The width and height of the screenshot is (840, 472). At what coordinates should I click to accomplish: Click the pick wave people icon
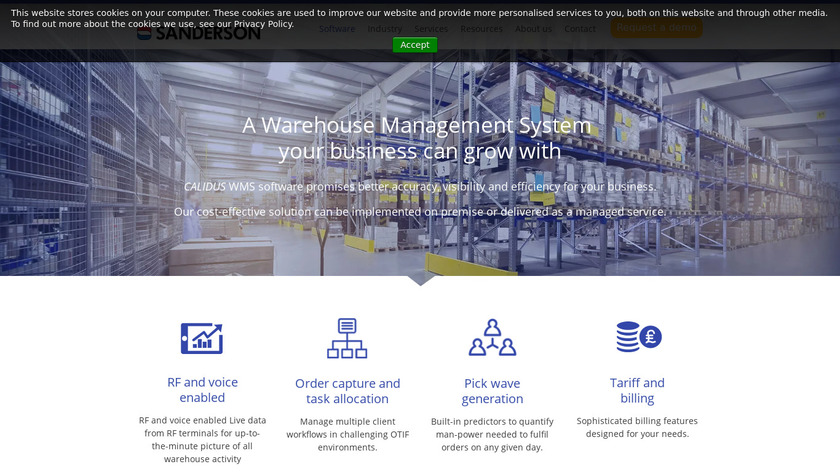click(x=492, y=338)
